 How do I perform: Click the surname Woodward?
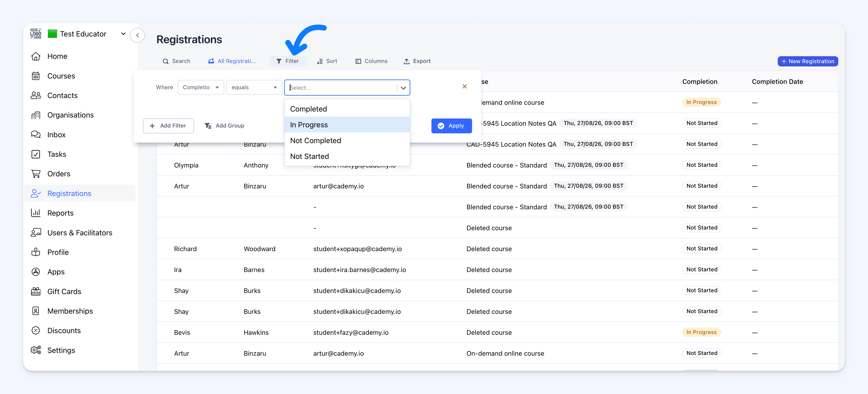(x=259, y=249)
